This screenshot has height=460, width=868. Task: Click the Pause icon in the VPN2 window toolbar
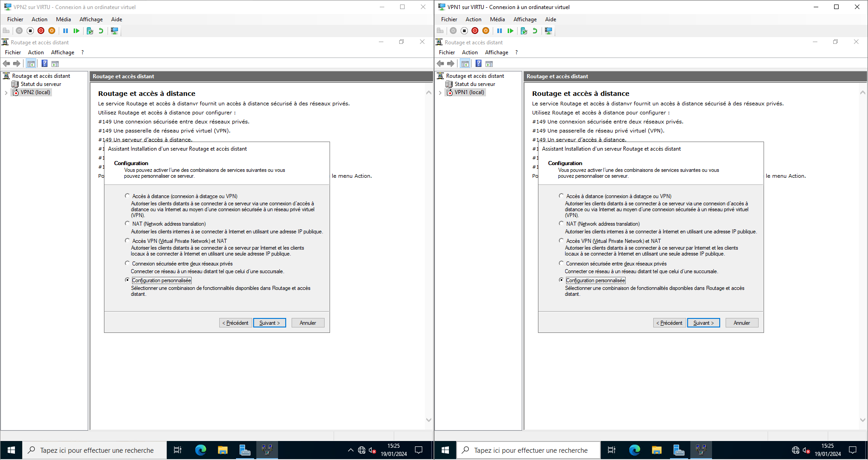coord(66,31)
